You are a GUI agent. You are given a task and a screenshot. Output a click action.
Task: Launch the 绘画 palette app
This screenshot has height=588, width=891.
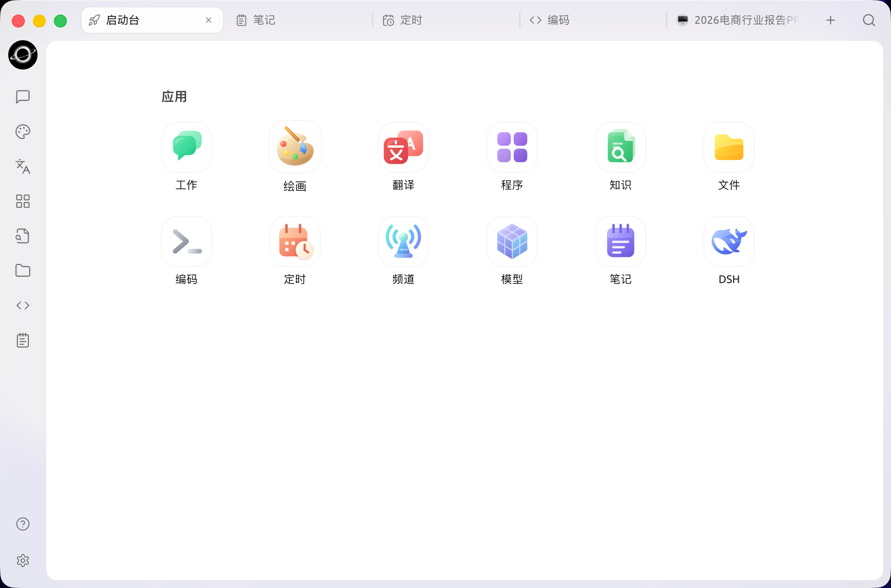click(x=295, y=147)
